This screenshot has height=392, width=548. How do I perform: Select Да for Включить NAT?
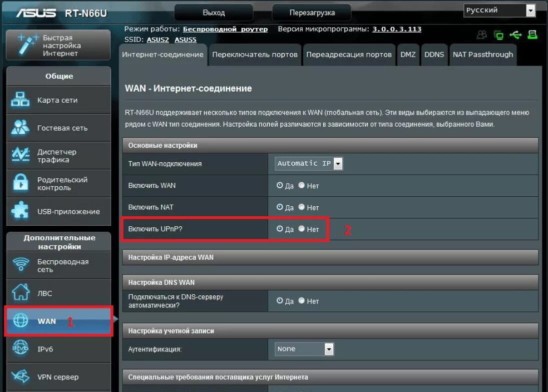(x=280, y=207)
